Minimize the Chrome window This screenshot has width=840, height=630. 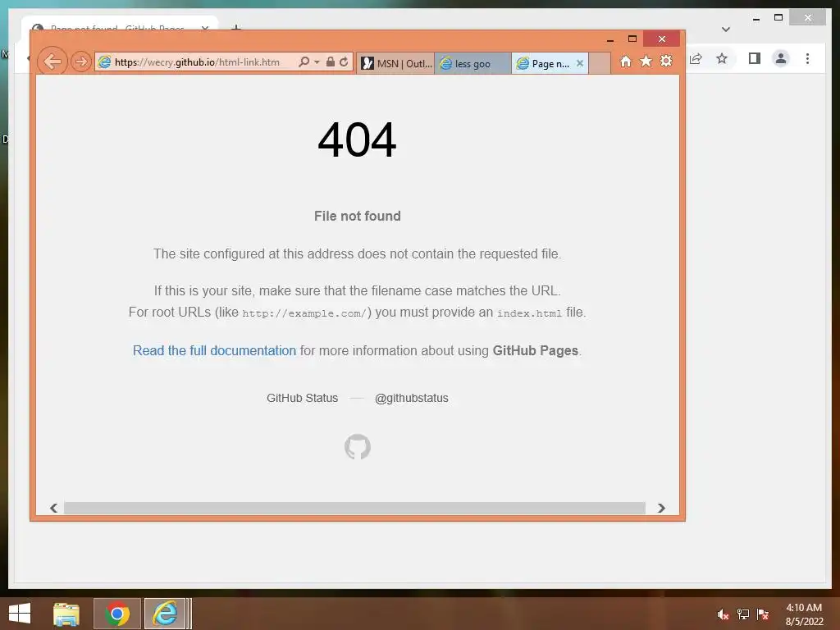[x=756, y=18]
